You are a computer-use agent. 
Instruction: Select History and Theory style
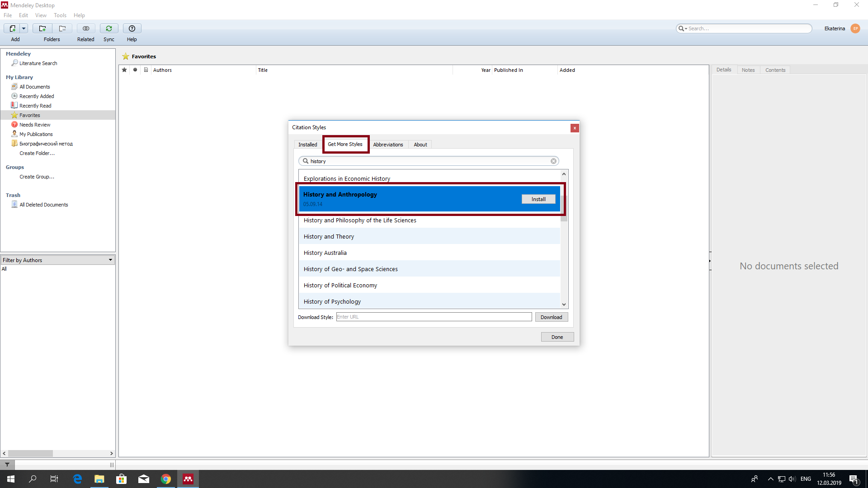click(x=429, y=236)
